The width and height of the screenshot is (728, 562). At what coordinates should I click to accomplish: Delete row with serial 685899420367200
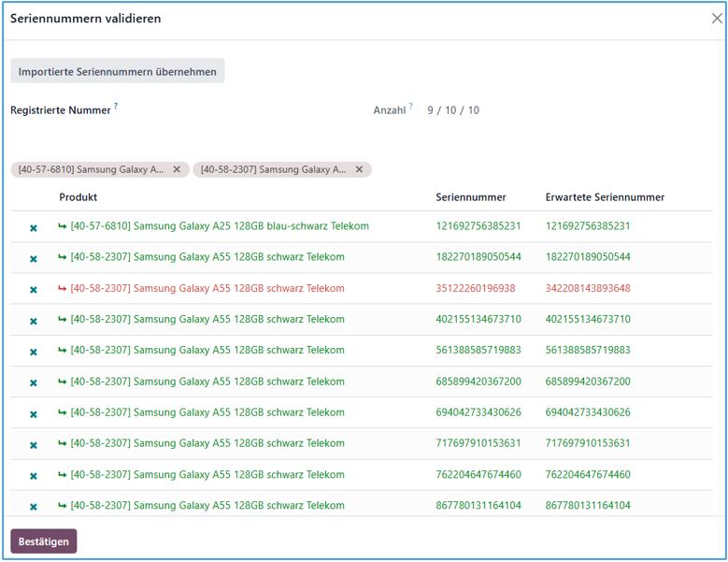tap(34, 382)
